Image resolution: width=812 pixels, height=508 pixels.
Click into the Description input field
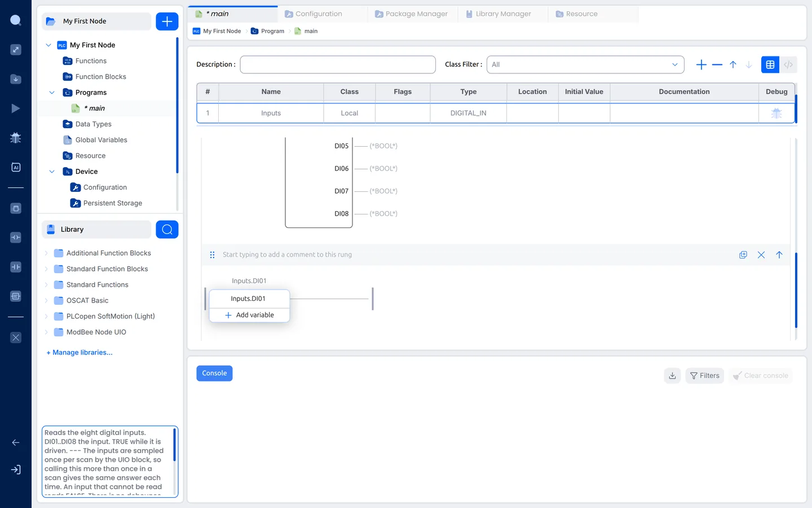[338, 64]
